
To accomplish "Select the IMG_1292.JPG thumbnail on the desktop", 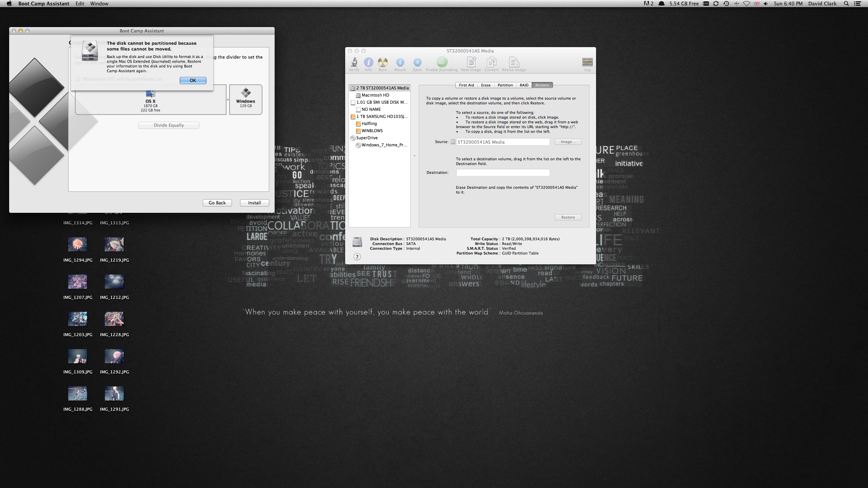I will [x=114, y=356].
